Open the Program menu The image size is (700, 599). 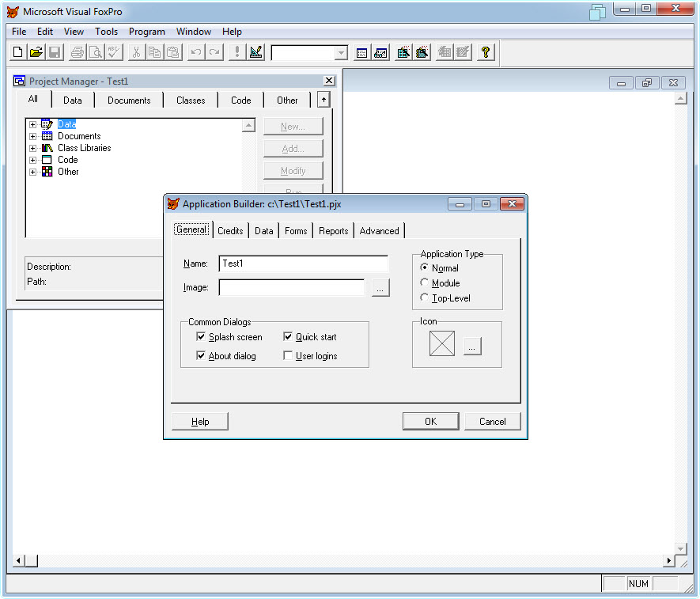click(147, 32)
